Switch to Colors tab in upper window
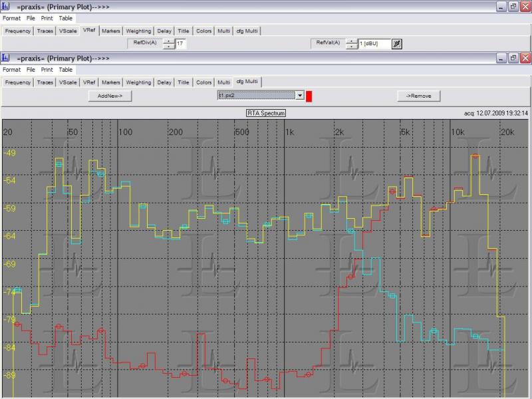 tap(204, 31)
